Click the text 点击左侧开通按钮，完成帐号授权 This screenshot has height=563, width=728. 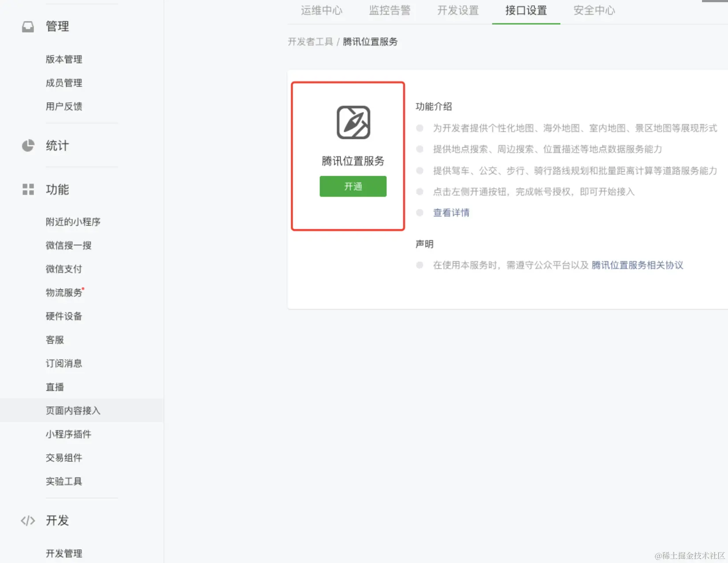point(534,192)
